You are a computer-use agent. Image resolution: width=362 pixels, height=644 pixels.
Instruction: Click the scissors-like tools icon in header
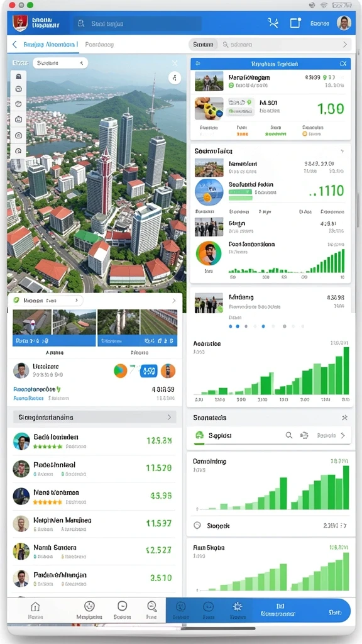click(x=273, y=23)
